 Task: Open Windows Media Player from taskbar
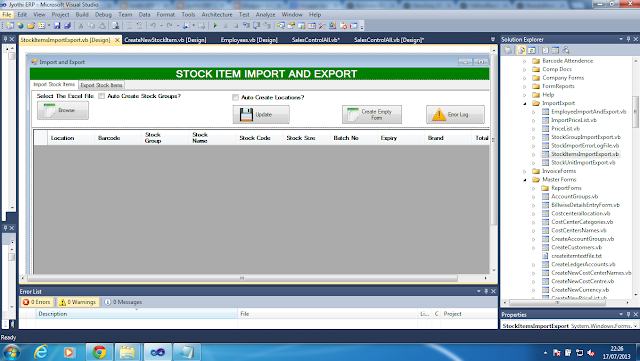[69, 352]
